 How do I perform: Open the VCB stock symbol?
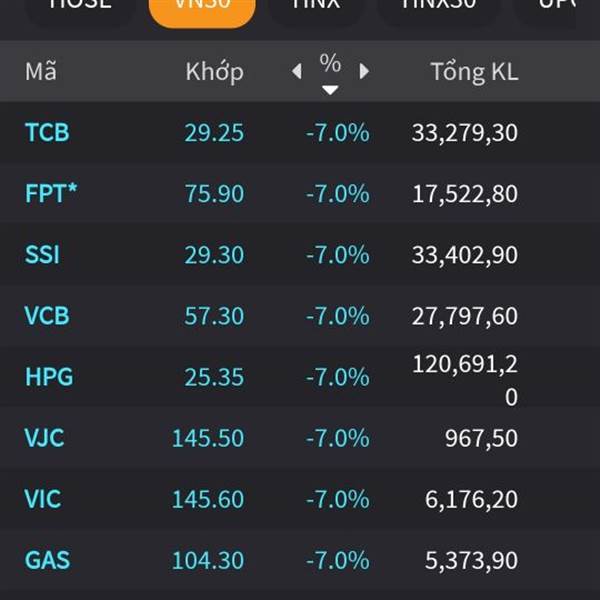[x=47, y=315]
